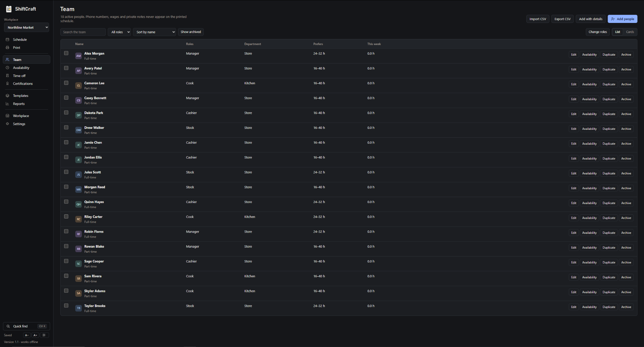Open the All roles filter dropdown

pyautogui.click(x=119, y=32)
